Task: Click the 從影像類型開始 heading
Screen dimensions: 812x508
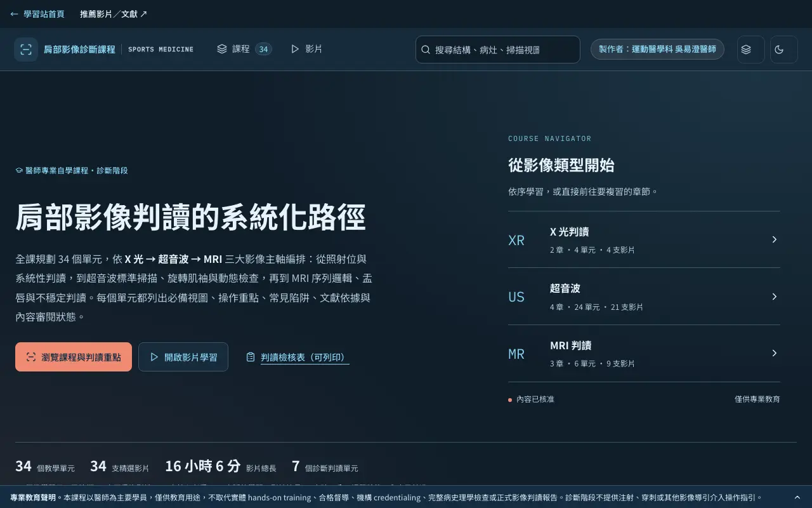Action: [x=561, y=165]
